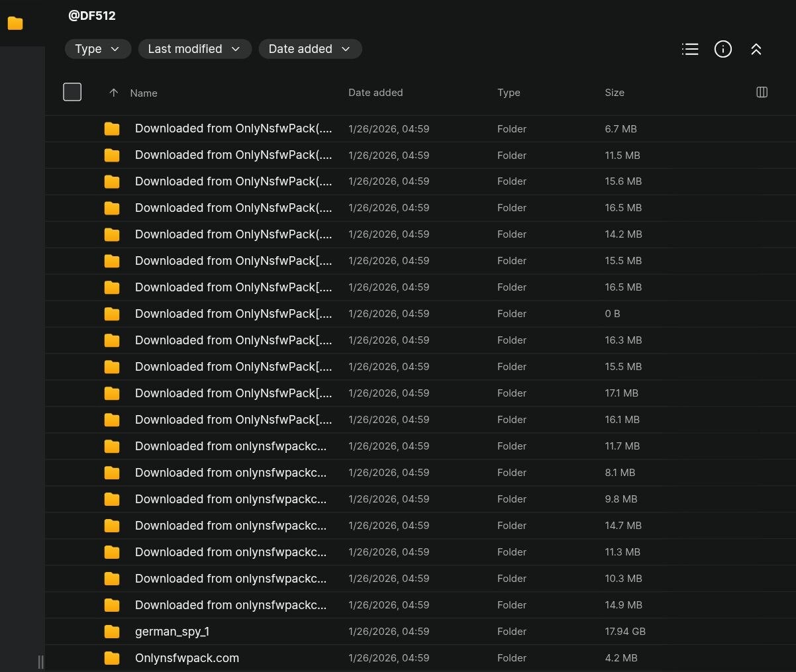The width and height of the screenshot is (796, 672).
Task: Expand the Type filter dropdown
Action: tap(97, 49)
